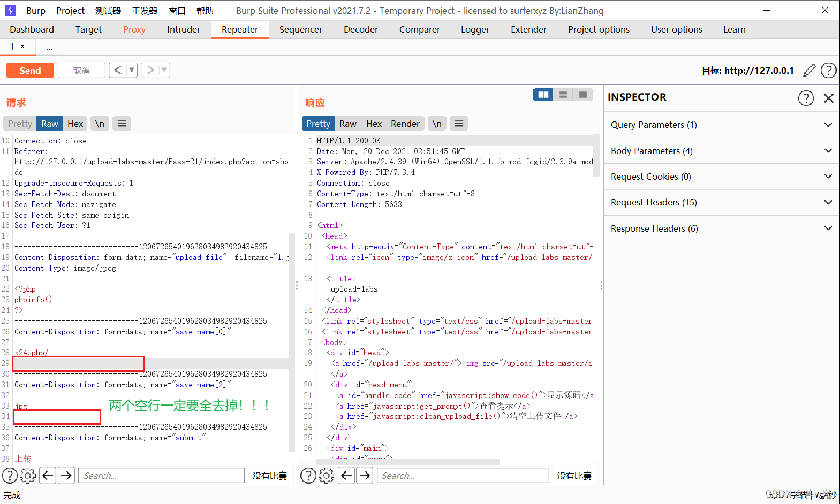Viewport: 840px width, 504px height.
Task: Open response search help icon
Action: tap(308, 475)
